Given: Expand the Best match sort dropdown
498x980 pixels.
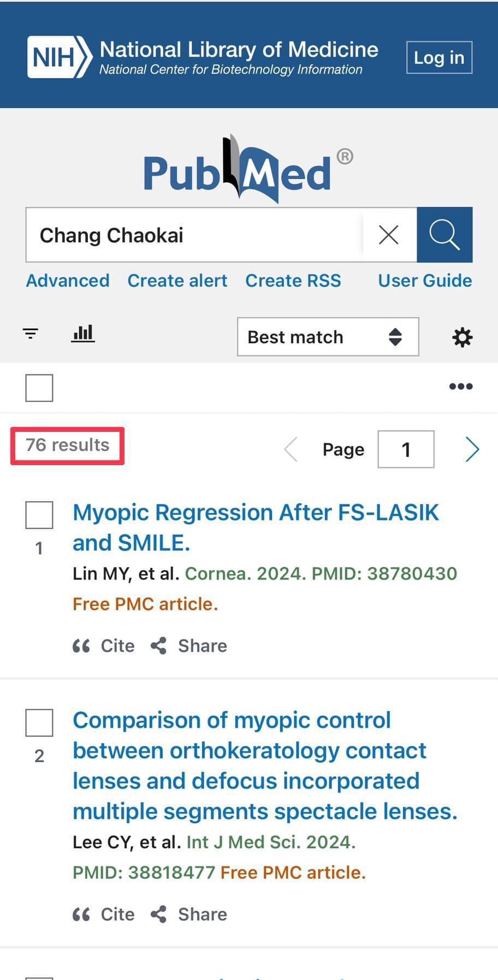Looking at the screenshot, I should 328,337.
